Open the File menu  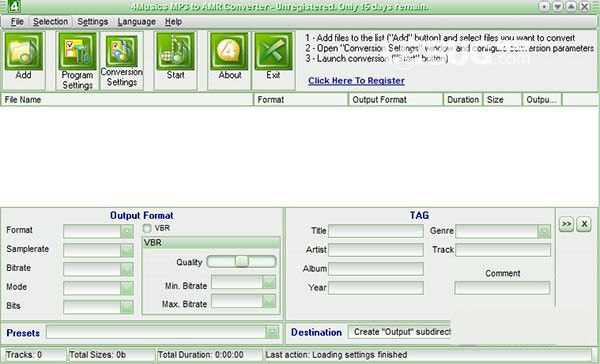[17, 22]
